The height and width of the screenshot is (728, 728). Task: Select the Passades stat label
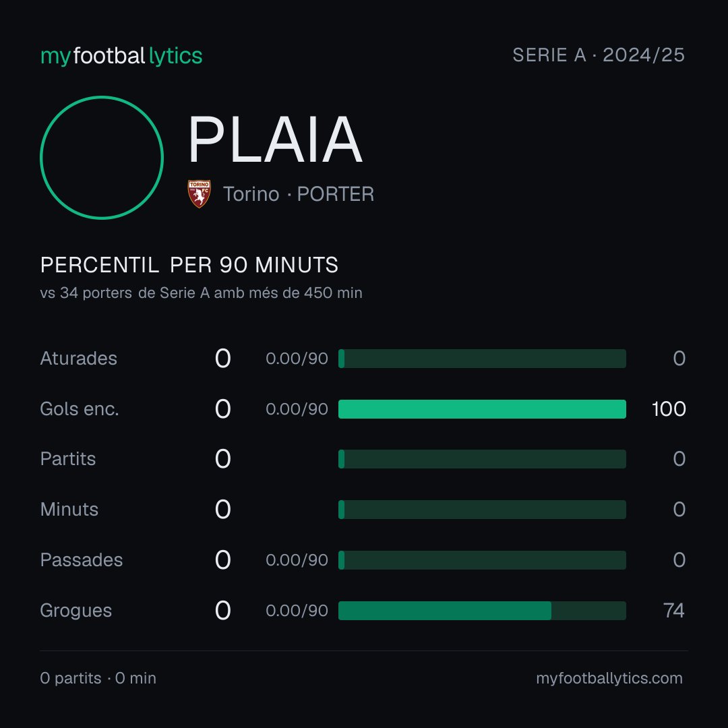(x=82, y=560)
